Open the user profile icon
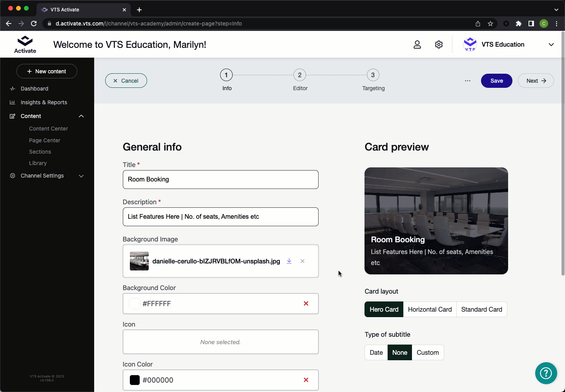The height and width of the screenshot is (392, 565). (x=417, y=45)
